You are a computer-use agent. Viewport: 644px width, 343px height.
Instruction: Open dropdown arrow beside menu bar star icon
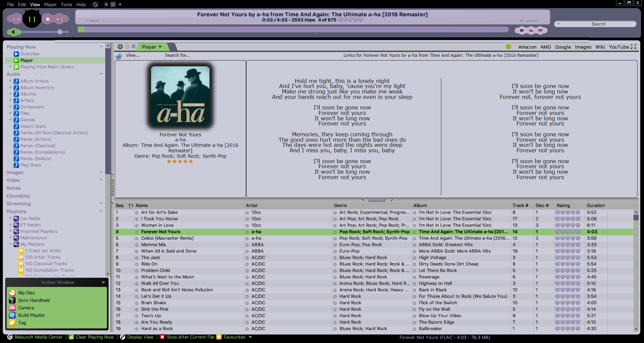120,5
